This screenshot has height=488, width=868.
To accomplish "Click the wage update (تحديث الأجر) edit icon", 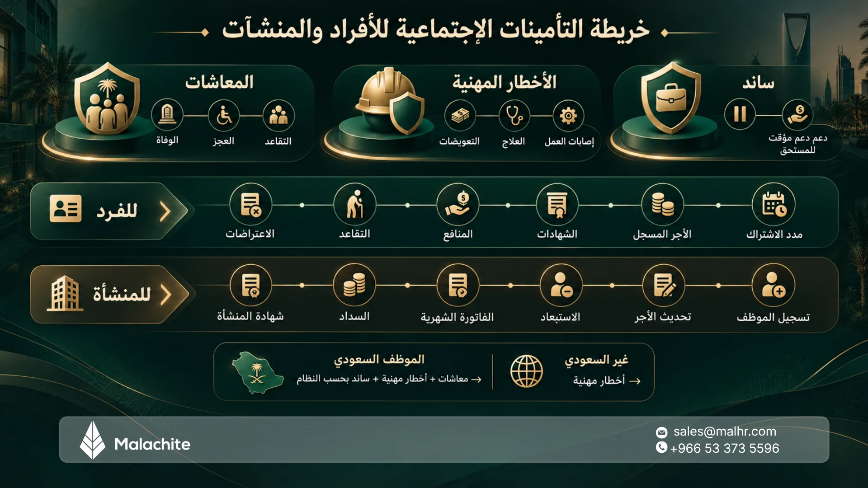I will (664, 285).
